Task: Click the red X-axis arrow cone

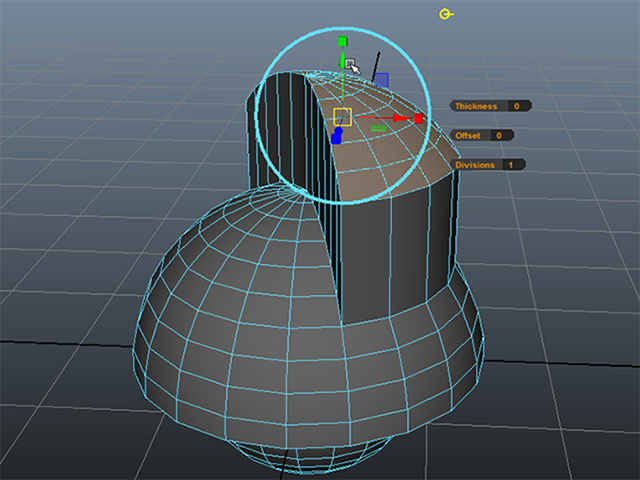Action: (x=401, y=118)
